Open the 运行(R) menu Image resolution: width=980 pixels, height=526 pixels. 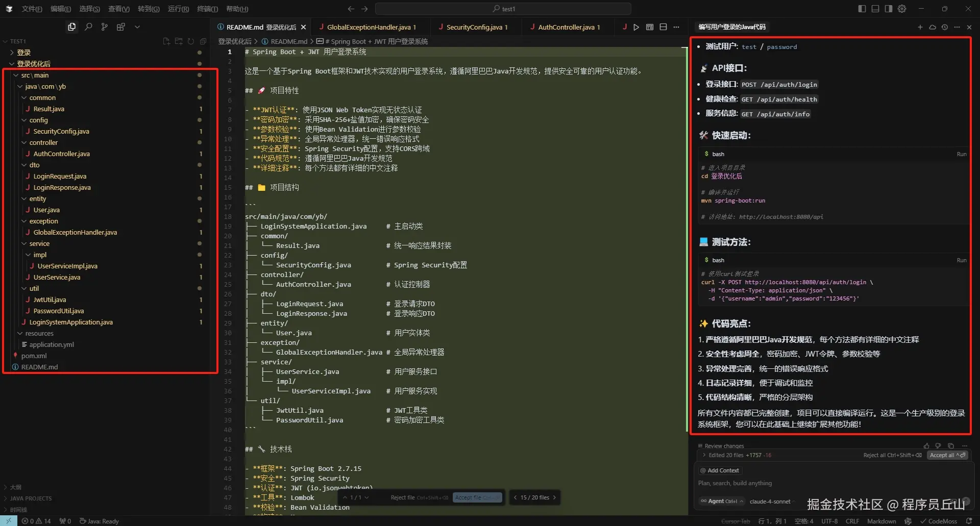(x=178, y=9)
